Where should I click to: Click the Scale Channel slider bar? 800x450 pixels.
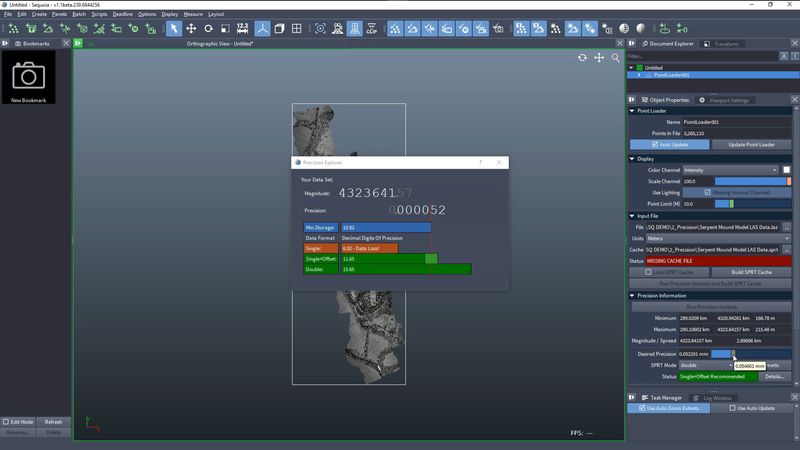coord(748,181)
